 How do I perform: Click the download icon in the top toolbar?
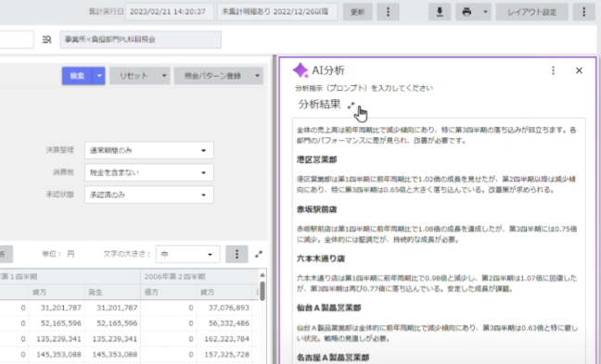click(x=440, y=12)
